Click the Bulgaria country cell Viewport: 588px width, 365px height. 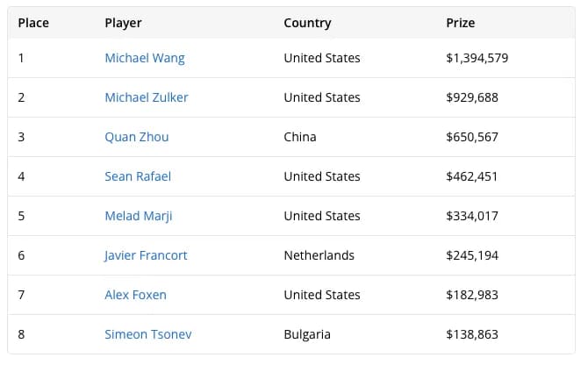[x=307, y=334]
